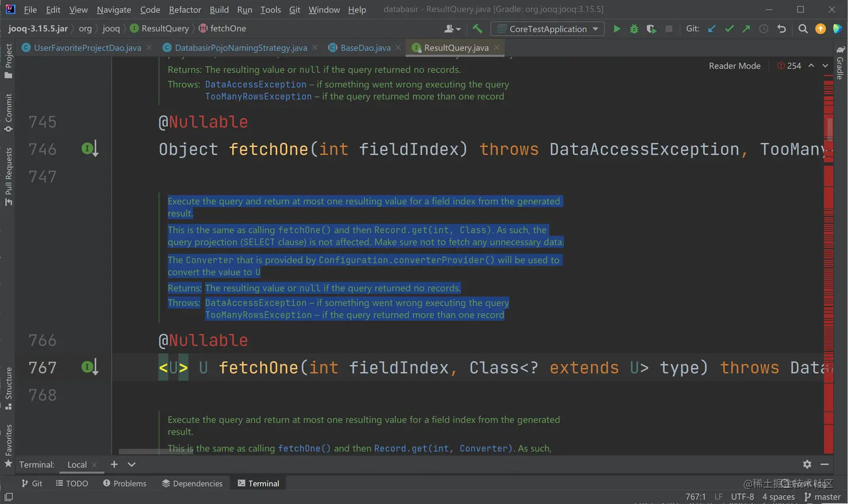Start debugging with the bug icon
Screen dimensions: 848x504
(x=634, y=29)
